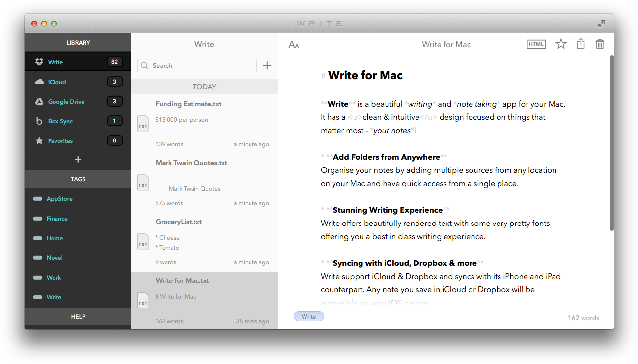Filter notes by Write tag in sidebar
Image resolution: width=638 pixels, height=364 pixels.
click(x=78, y=297)
